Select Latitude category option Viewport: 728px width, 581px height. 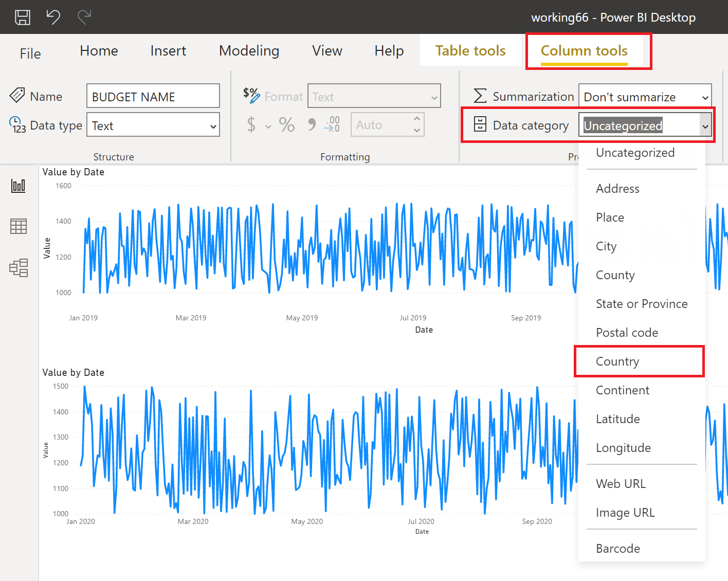(x=642, y=419)
